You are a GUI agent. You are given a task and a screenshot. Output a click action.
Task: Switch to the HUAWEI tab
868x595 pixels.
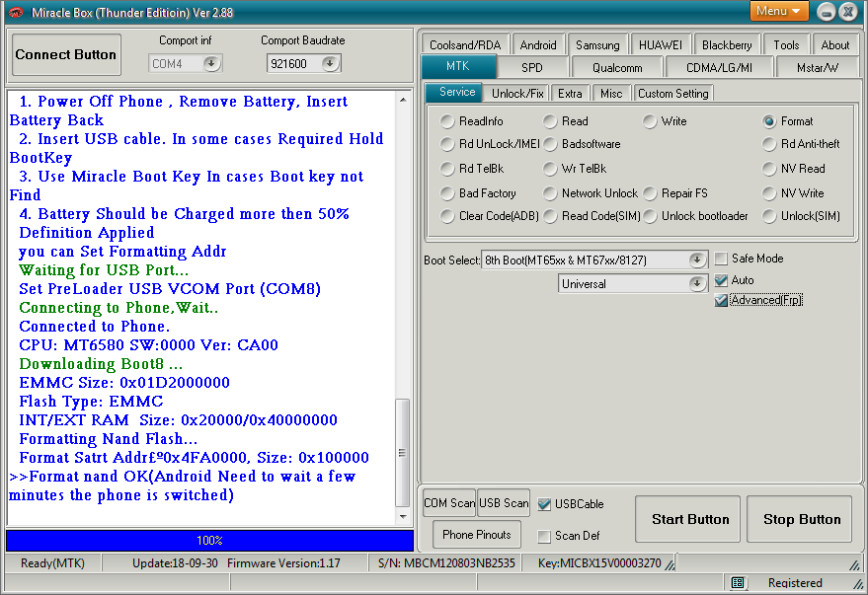click(661, 44)
